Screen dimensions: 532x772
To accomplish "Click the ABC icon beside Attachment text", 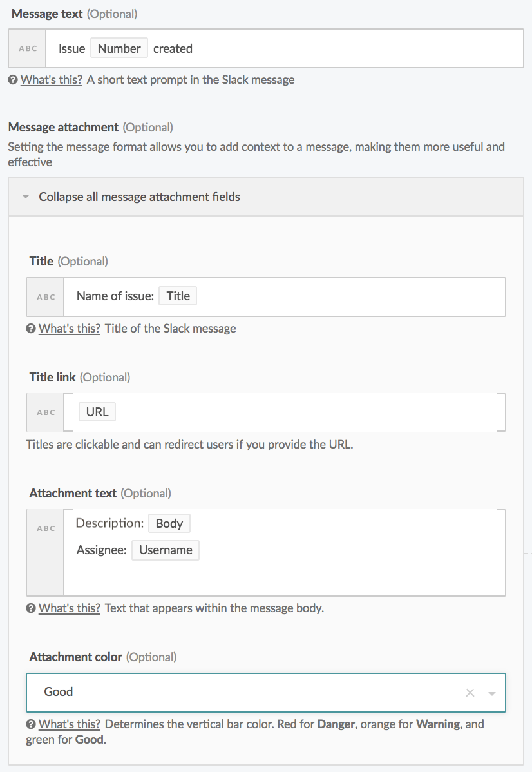I will tap(44, 528).
